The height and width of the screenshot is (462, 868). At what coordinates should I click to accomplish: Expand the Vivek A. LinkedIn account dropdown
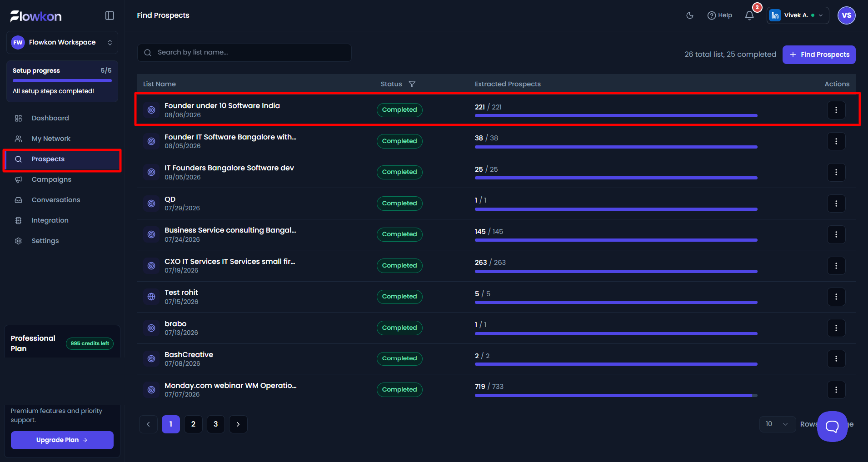(798, 15)
